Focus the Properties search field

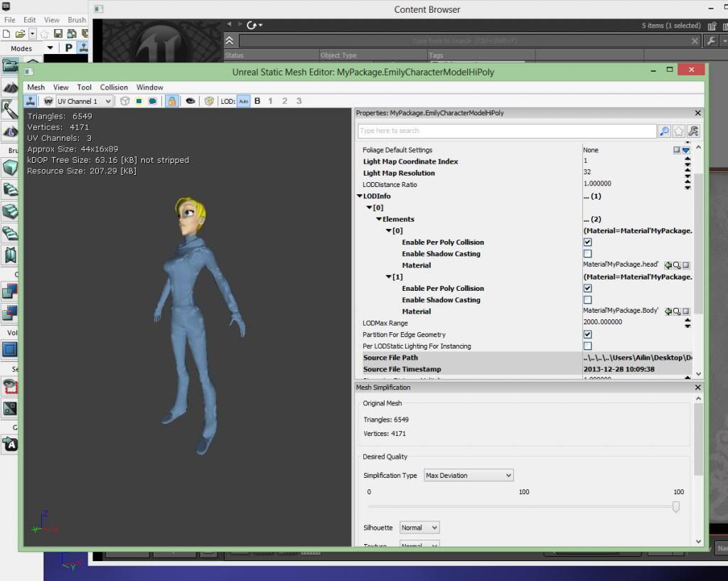click(507, 131)
